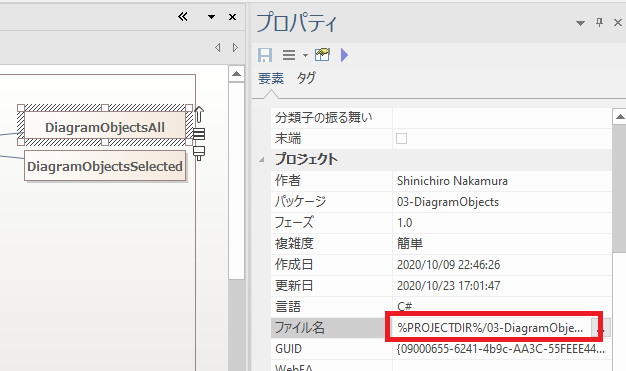Click the save icon in the properties toolbar
Image resolution: width=626 pixels, height=371 pixels.
click(265, 55)
